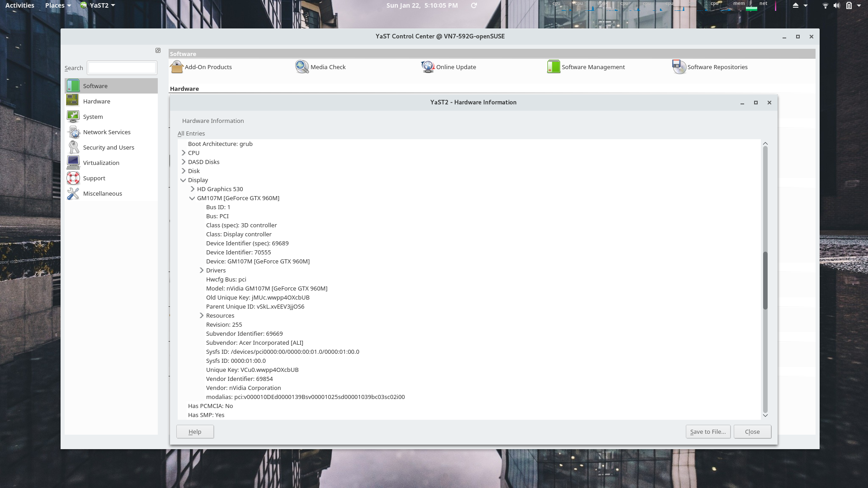Screen dimensions: 868x488
Task: Collapse GM107M GeForce GTX 960M node
Action: click(x=192, y=198)
